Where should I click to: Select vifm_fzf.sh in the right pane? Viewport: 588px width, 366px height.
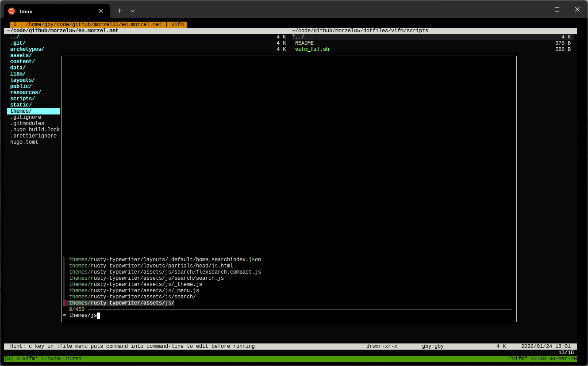(x=312, y=50)
